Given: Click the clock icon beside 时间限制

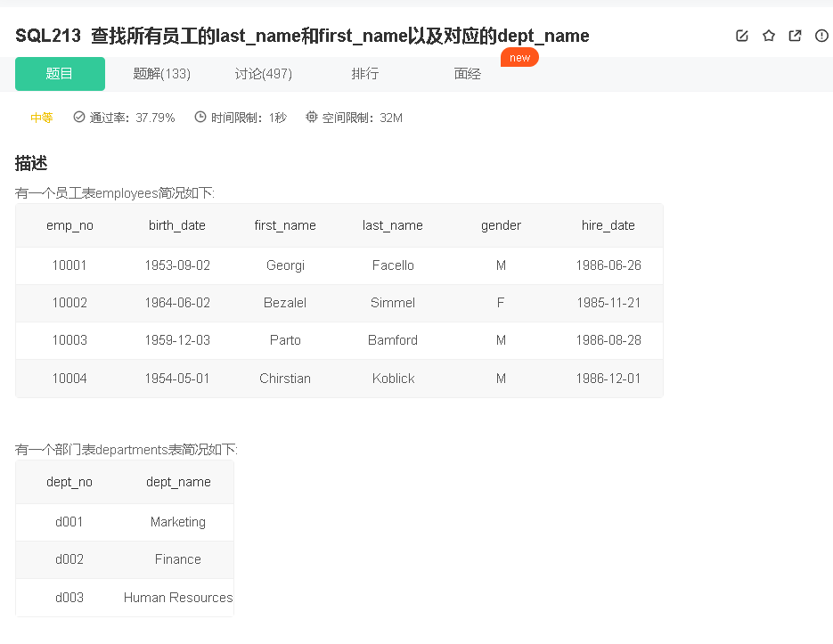Looking at the screenshot, I should 202,117.
